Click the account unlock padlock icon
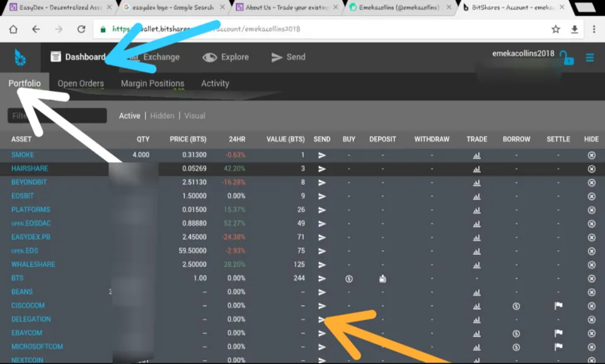 [566, 58]
